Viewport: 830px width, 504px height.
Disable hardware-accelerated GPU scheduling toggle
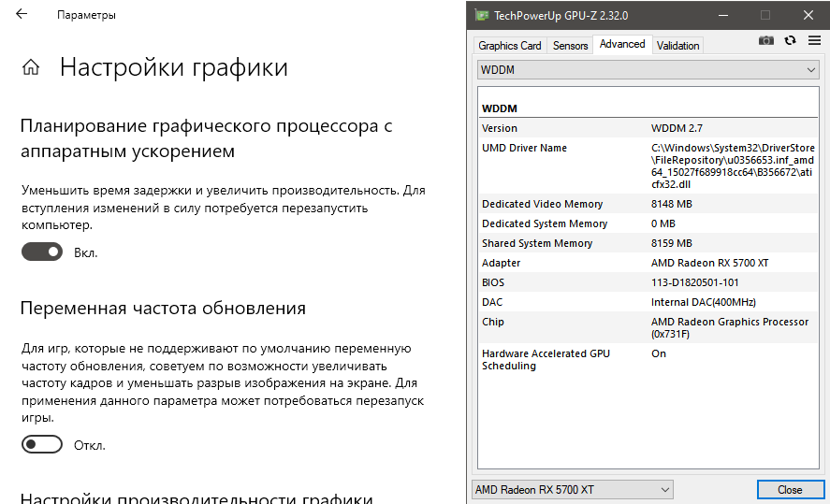pos(42,252)
